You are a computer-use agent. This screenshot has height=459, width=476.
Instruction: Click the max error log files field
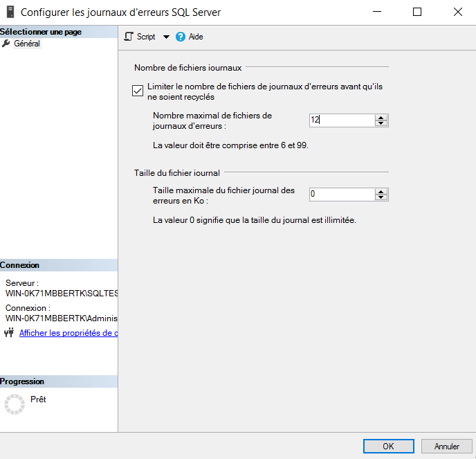[x=341, y=120]
